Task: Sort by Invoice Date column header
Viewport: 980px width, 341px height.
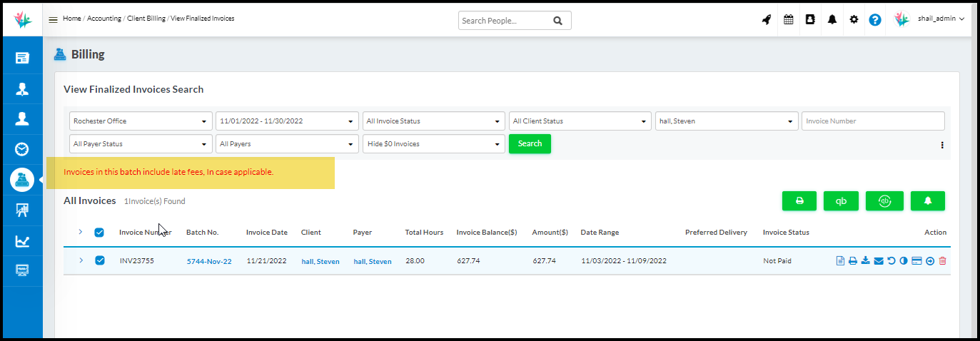Action: coord(267,233)
